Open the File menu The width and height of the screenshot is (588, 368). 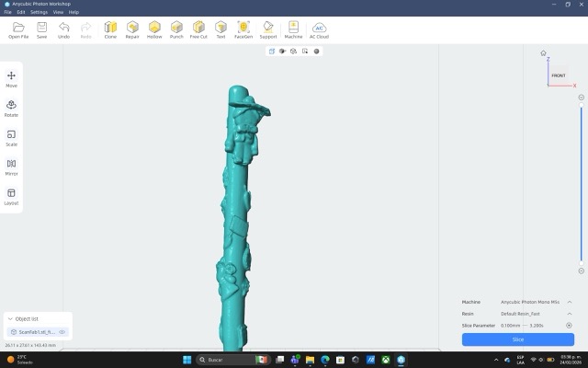7,12
